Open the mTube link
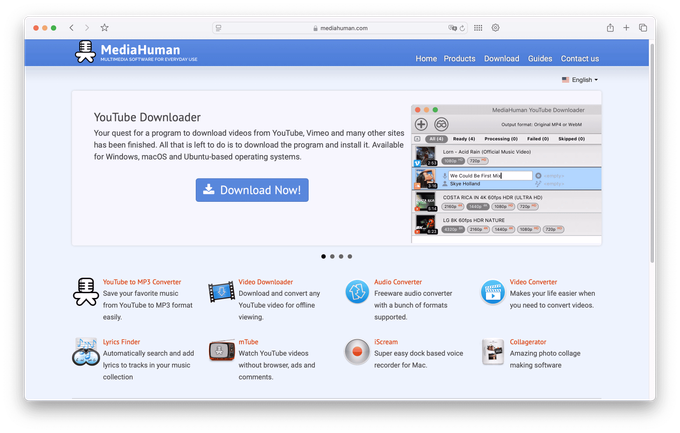Screen dimensions: 680x433 (248, 342)
